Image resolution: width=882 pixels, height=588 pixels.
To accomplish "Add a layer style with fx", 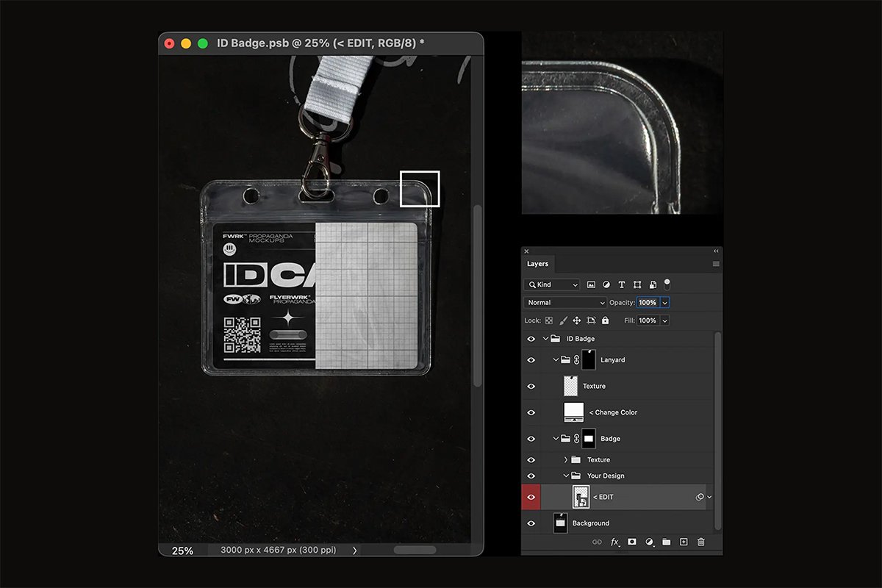I will click(x=614, y=542).
